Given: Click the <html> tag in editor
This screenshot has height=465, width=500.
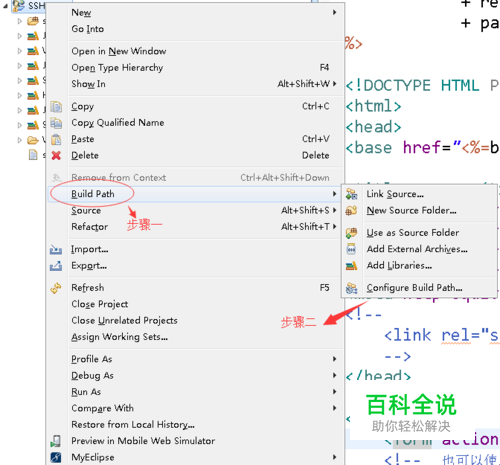Looking at the screenshot, I should (x=373, y=106).
